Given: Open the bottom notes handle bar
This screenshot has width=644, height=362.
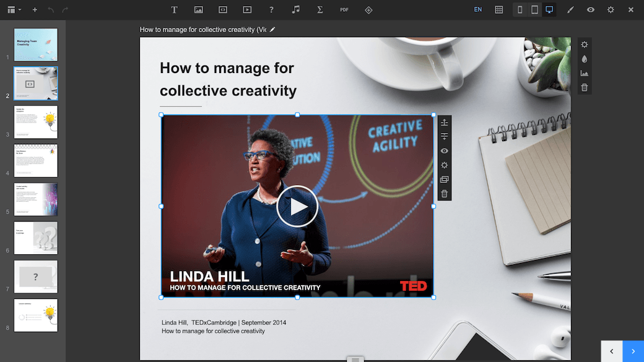Looking at the screenshot, I should point(355,360).
